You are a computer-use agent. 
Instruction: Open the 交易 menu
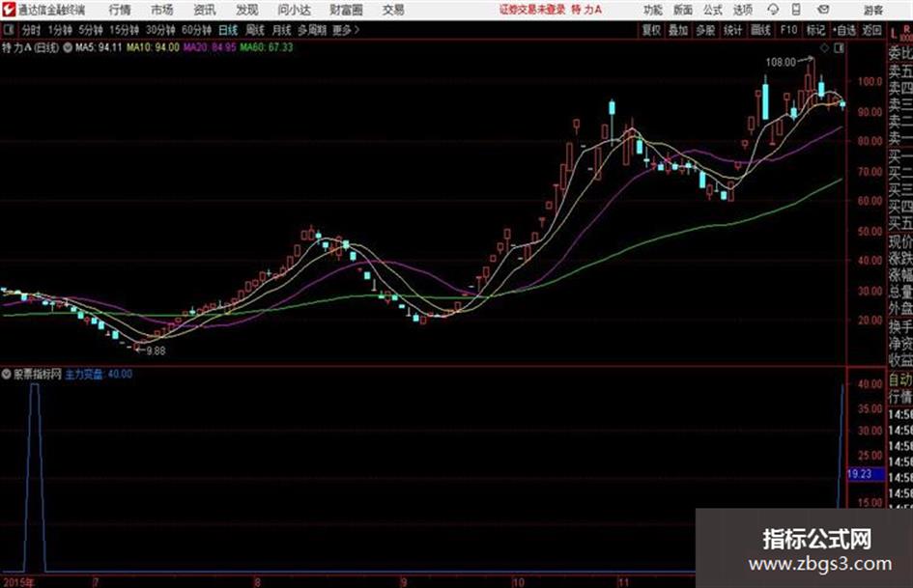(x=393, y=10)
